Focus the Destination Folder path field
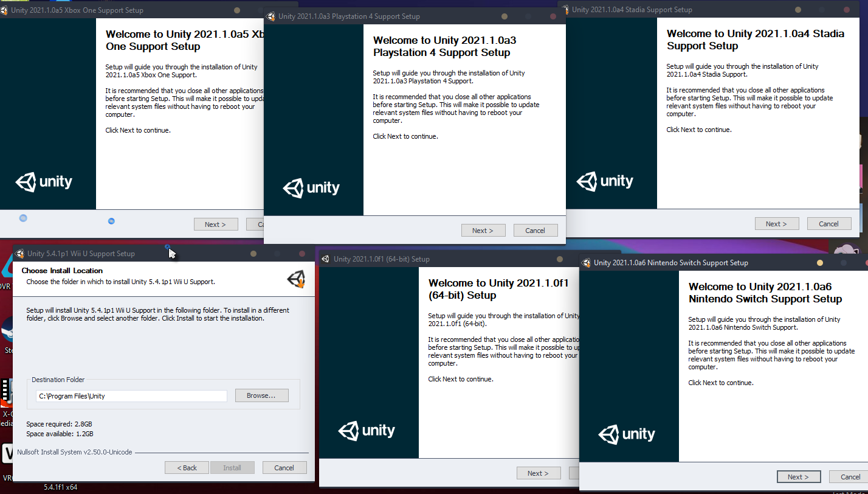868x494 pixels. tap(131, 396)
